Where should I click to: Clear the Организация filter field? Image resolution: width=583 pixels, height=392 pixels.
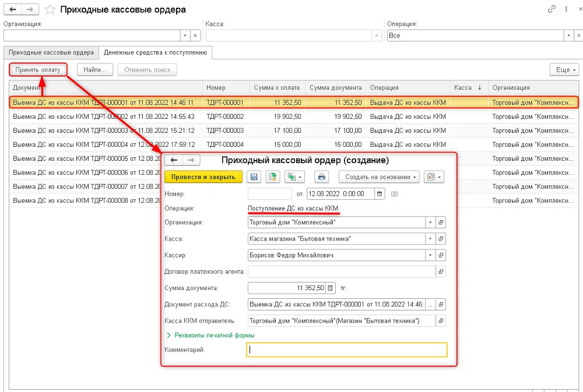pyautogui.click(x=195, y=36)
